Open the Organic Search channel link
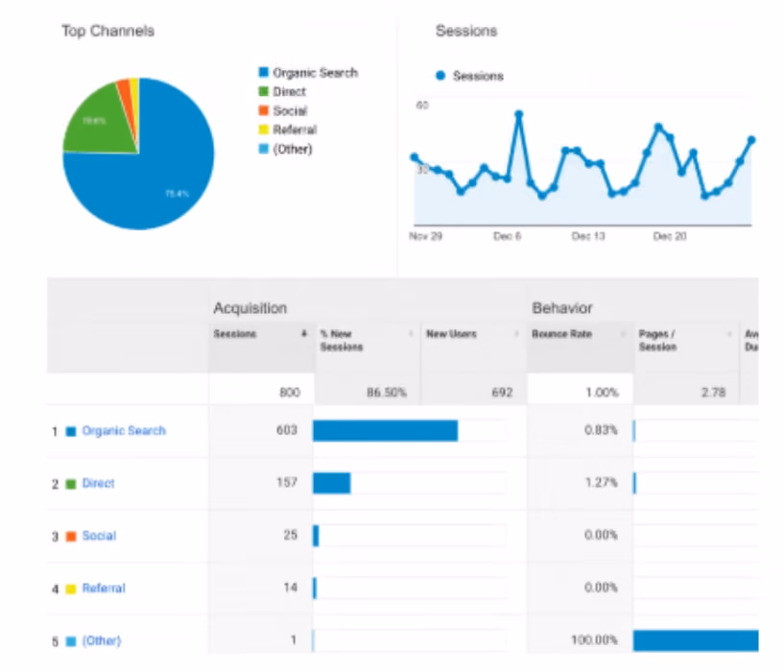This screenshot has height=672, width=784. [x=124, y=431]
